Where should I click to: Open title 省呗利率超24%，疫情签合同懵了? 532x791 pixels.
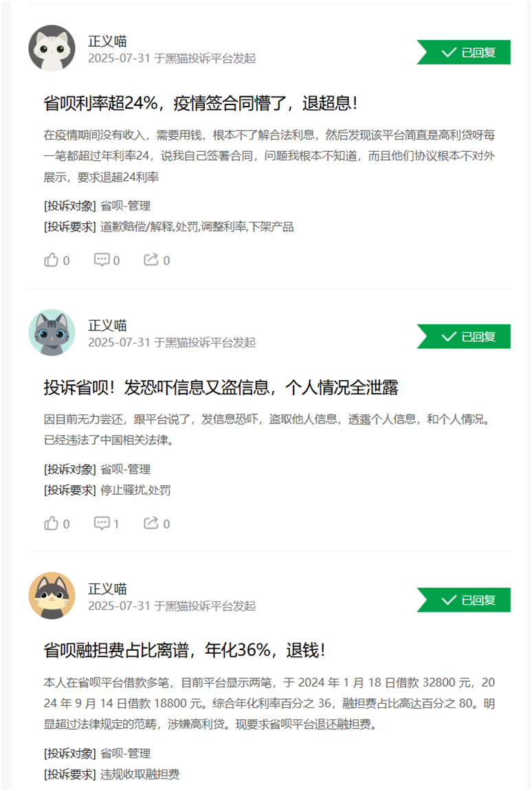[x=201, y=103]
